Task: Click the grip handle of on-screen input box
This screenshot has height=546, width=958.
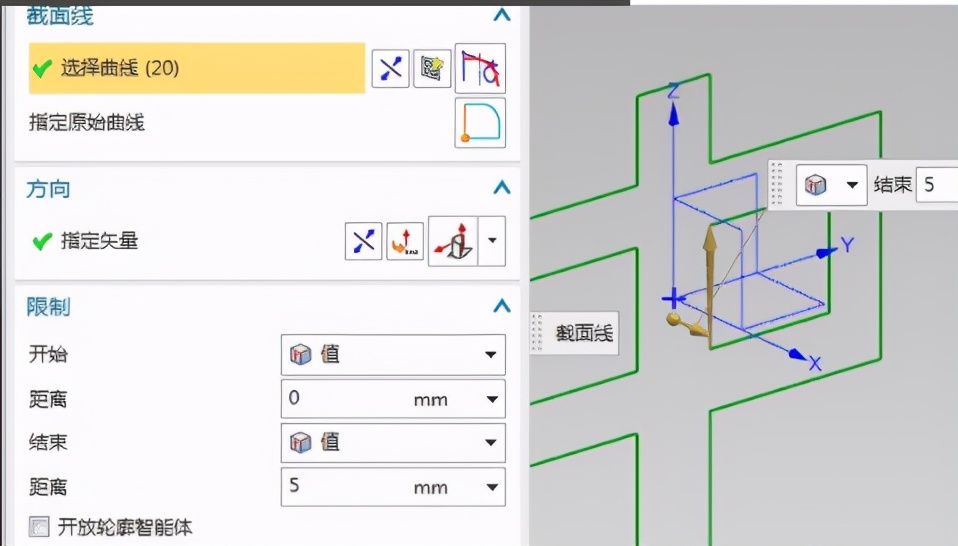Action: [x=777, y=184]
